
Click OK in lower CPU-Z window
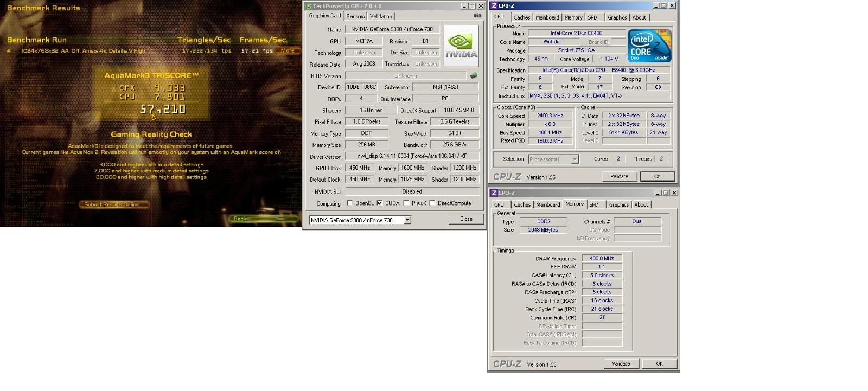659,363
